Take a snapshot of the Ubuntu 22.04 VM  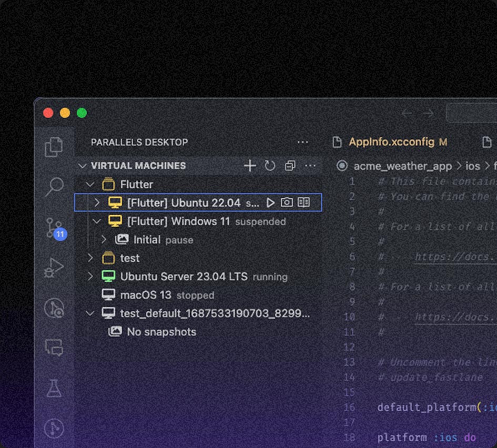tap(287, 201)
